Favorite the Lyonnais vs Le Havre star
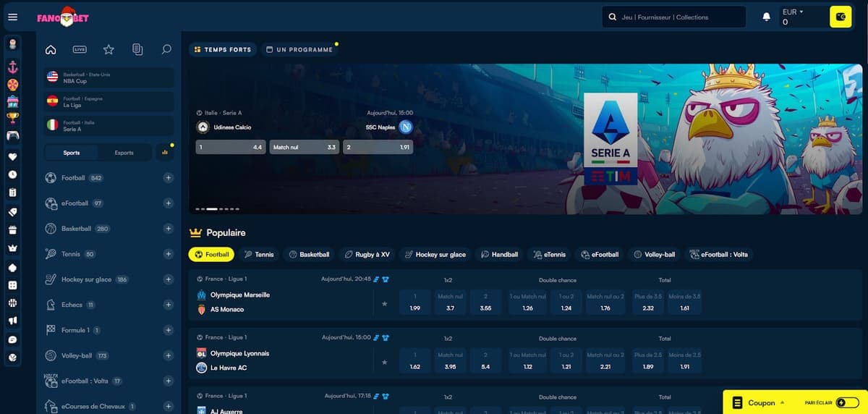868x414 pixels. click(x=384, y=362)
